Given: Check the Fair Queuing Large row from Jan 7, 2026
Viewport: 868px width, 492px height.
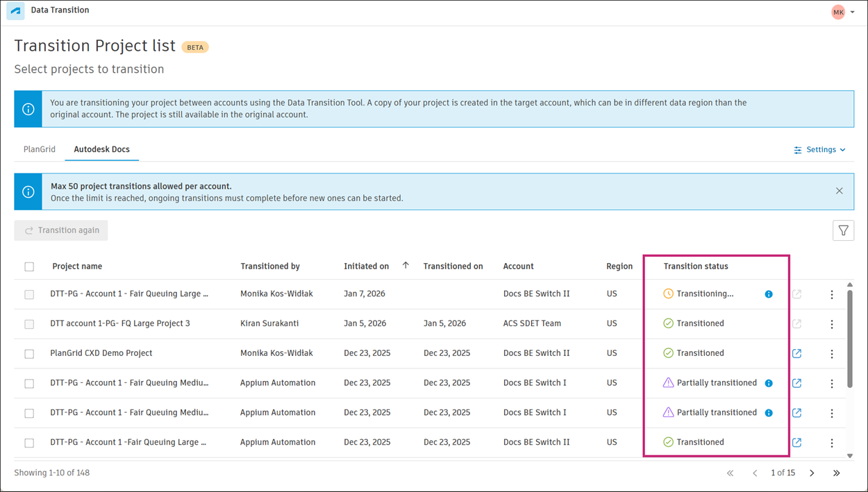Looking at the screenshot, I should (x=29, y=294).
